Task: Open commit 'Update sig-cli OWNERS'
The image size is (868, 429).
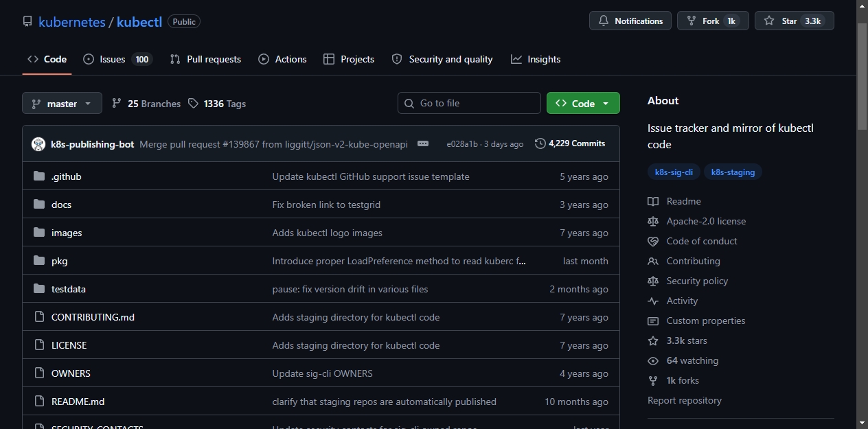Action: [323, 373]
